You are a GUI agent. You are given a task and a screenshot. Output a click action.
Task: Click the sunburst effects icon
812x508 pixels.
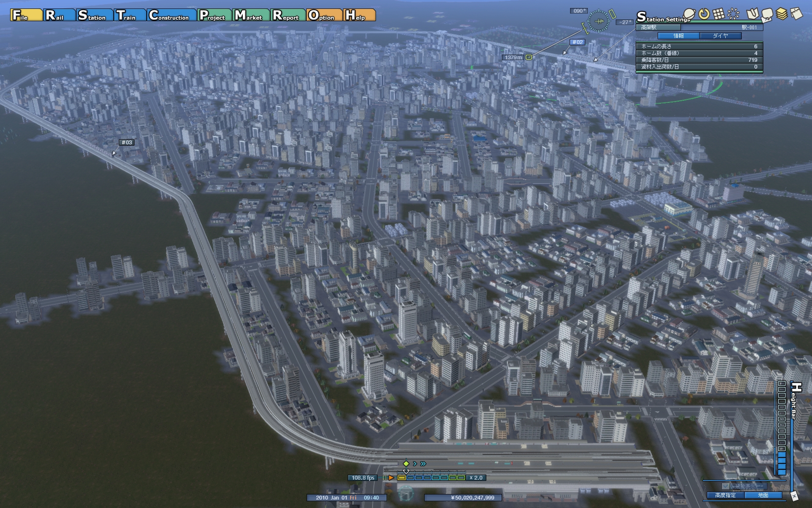(x=733, y=14)
